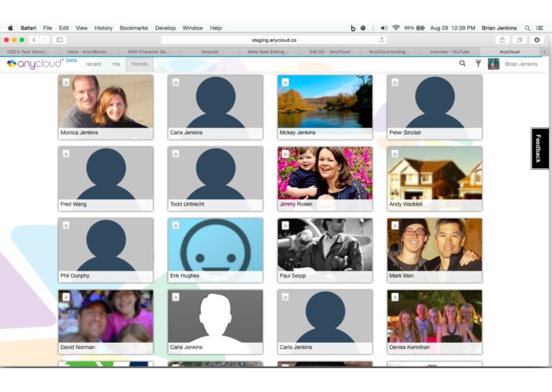Expand Monica Jenkins card arrow
Viewport: 552px width, 392px height.
(66, 83)
